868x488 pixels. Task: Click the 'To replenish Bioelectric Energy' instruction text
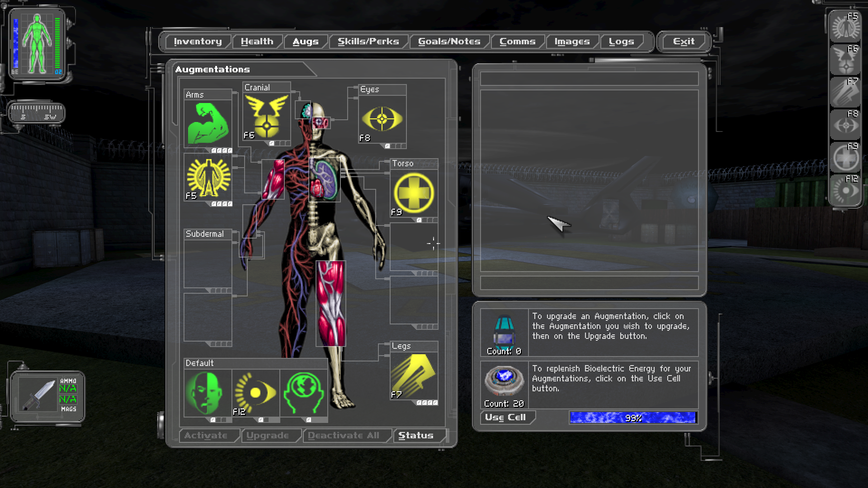(x=612, y=379)
